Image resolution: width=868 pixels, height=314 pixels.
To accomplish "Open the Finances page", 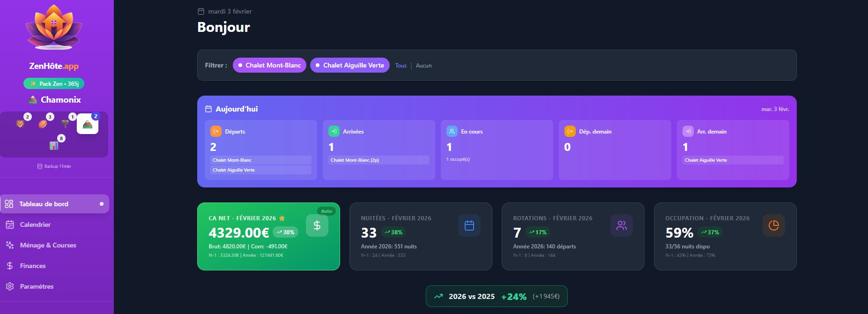I will [33, 266].
